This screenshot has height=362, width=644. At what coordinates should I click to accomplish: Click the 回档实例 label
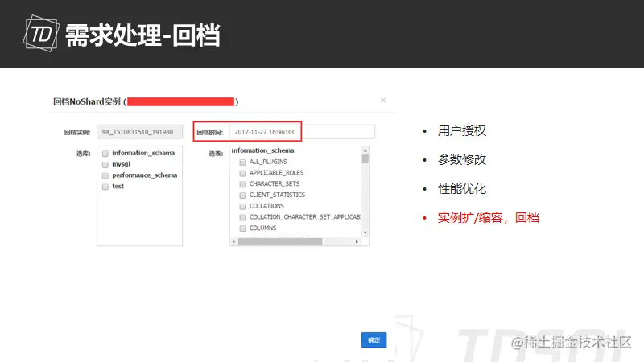tap(77, 132)
